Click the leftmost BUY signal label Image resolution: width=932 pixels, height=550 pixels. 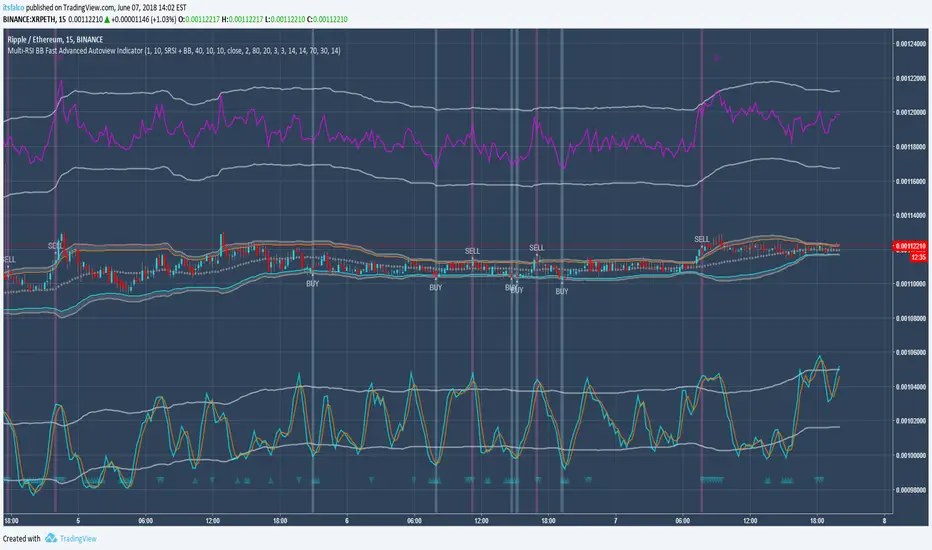(x=313, y=284)
